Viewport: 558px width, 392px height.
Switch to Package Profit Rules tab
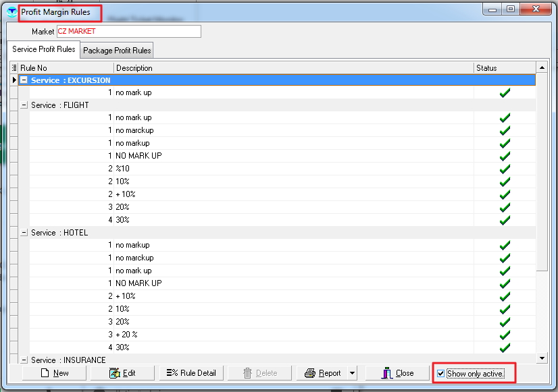(x=117, y=51)
